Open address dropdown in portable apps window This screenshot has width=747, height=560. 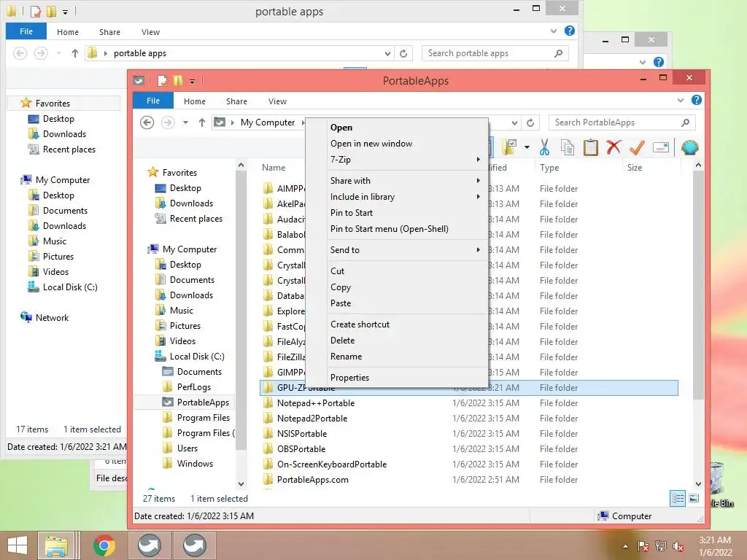click(x=387, y=53)
